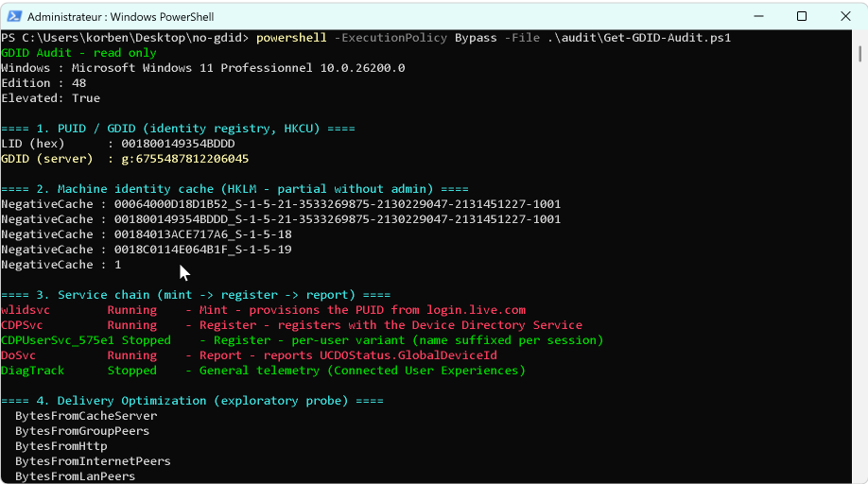Minimize the PowerShell window
The image size is (868, 484).
click(x=758, y=17)
